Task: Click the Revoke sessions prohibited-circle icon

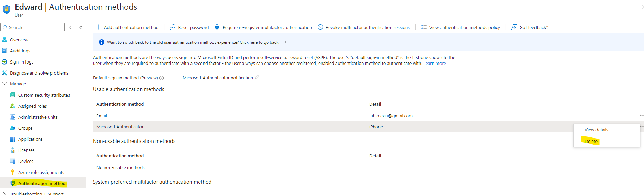Action: click(320, 27)
